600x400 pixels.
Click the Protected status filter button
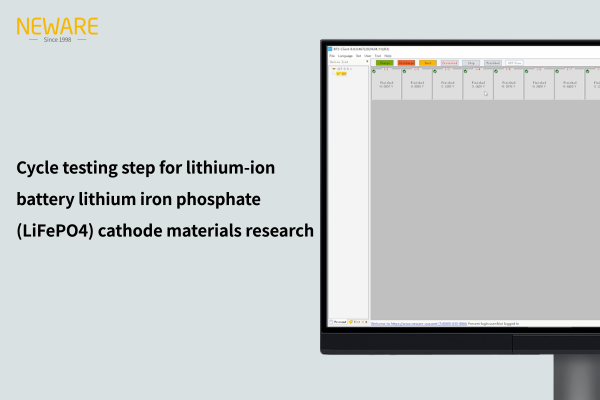coord(450,62)
